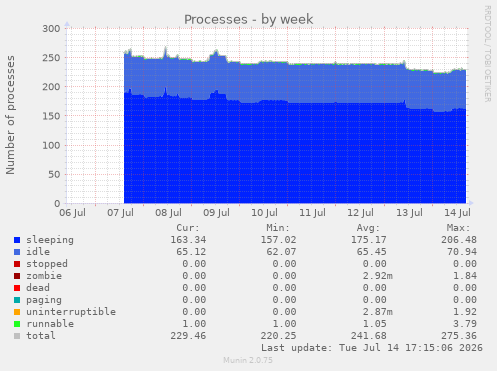Click the total legend color swatch

[x=17, y=336]
